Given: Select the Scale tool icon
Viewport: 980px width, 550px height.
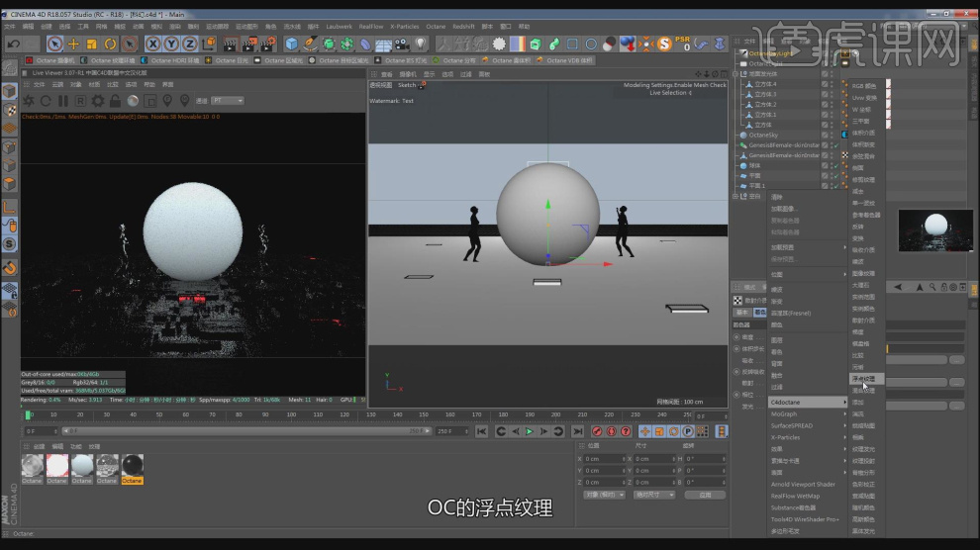Looking at the screenshot, I should 91,44.
